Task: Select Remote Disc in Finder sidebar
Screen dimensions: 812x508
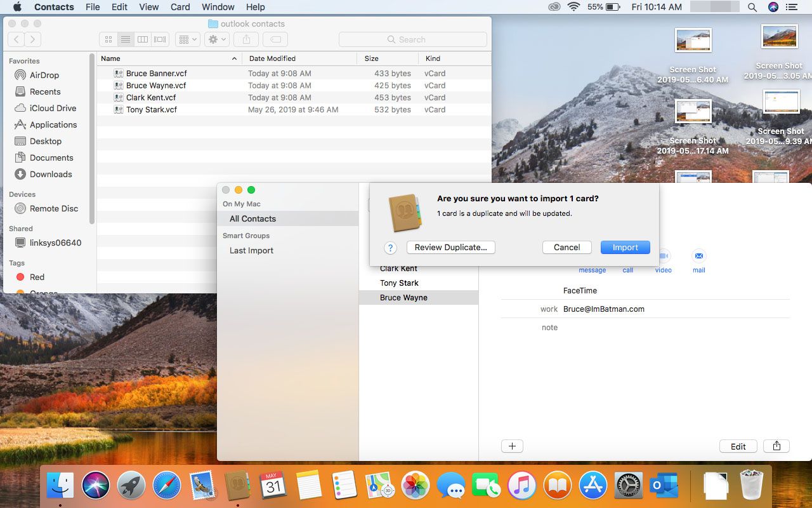Action: coord(54,208)
